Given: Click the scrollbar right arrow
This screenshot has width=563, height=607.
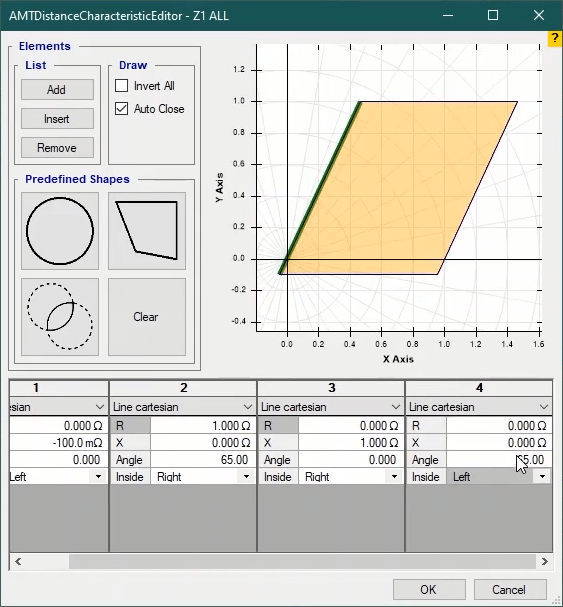Looking at the screenshot, I should click(544, 561).
